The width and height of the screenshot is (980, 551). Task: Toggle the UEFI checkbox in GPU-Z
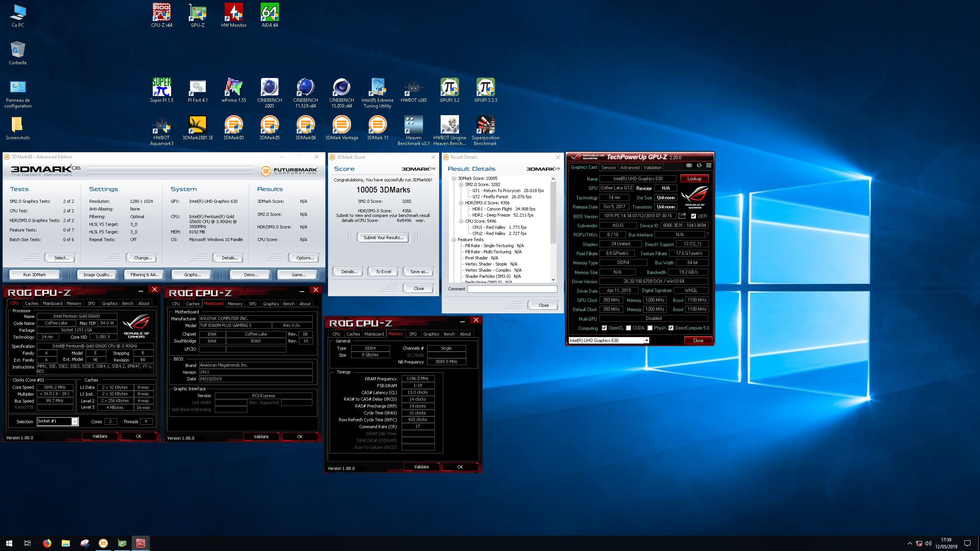tap(693, 216)
